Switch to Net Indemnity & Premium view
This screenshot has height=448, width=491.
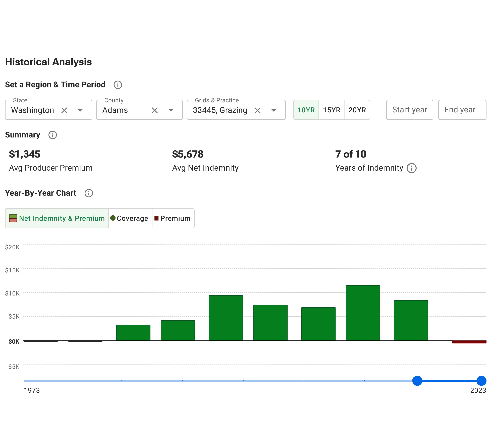tap(57, 218)
